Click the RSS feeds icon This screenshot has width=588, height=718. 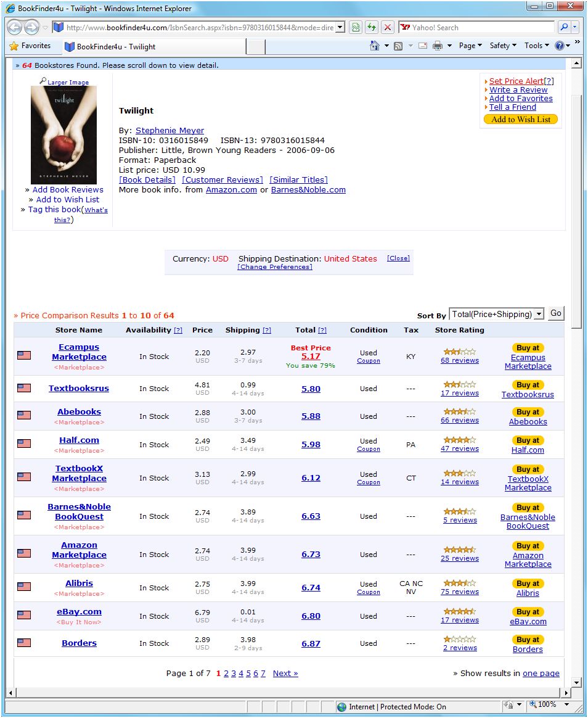pyautogui.click(x=398, y=46)
